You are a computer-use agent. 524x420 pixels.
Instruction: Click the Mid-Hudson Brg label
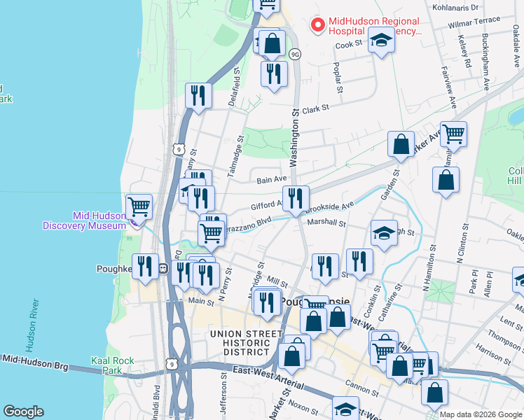[35, 363]
